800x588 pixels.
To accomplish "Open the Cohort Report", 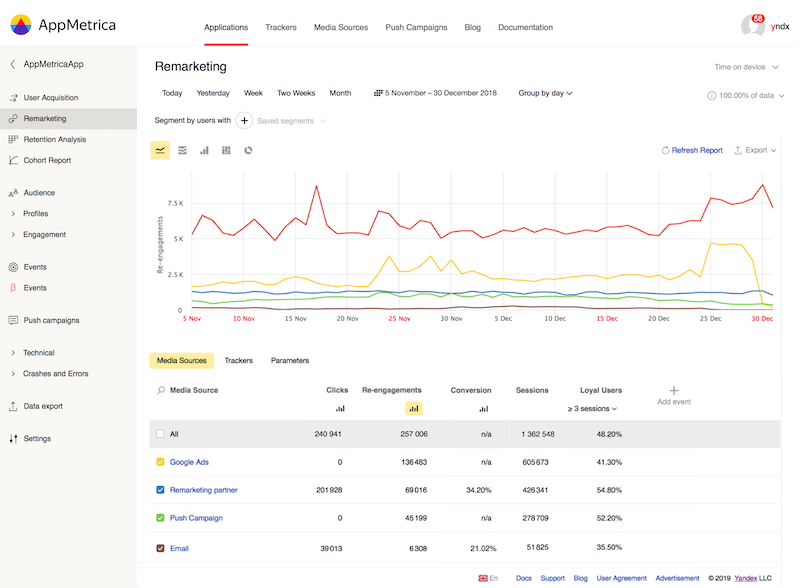I will pyautogui.click(x=47, y=160).
